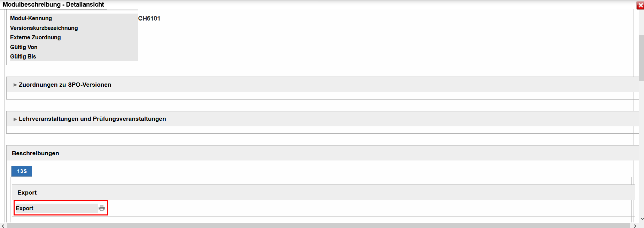The image size is (644, 228).
Task: Expand Zuordnungen zu SPO-Versionen section
Action: coord(65,85)
